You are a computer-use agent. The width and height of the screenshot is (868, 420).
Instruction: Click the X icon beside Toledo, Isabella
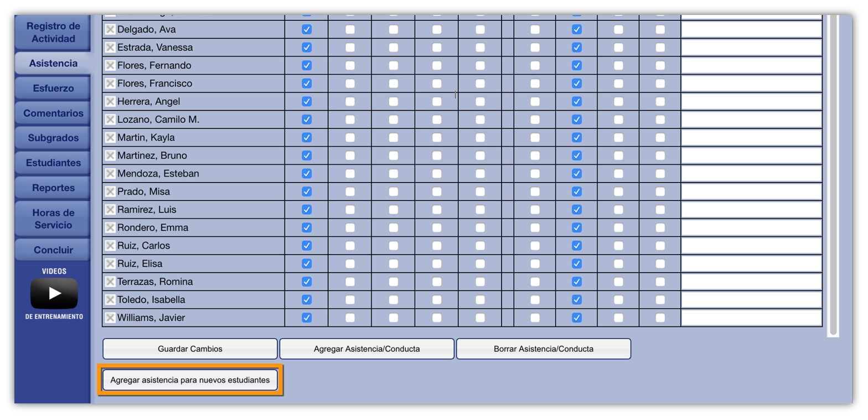[110, 299]
